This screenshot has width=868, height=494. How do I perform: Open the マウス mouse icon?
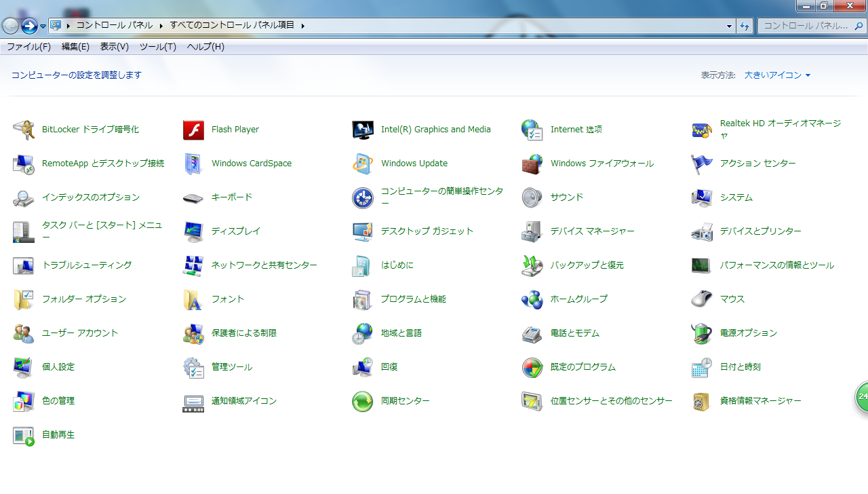(702, 299)
